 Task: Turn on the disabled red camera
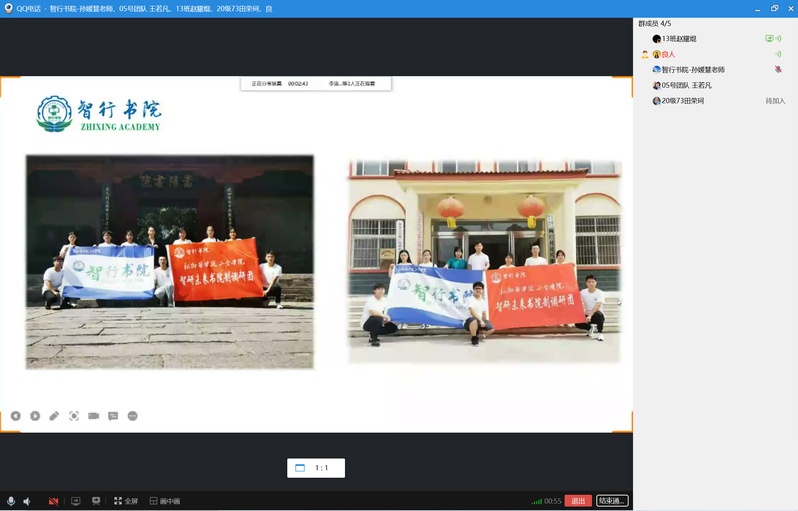pyautogui.click(x=53, y=501)
